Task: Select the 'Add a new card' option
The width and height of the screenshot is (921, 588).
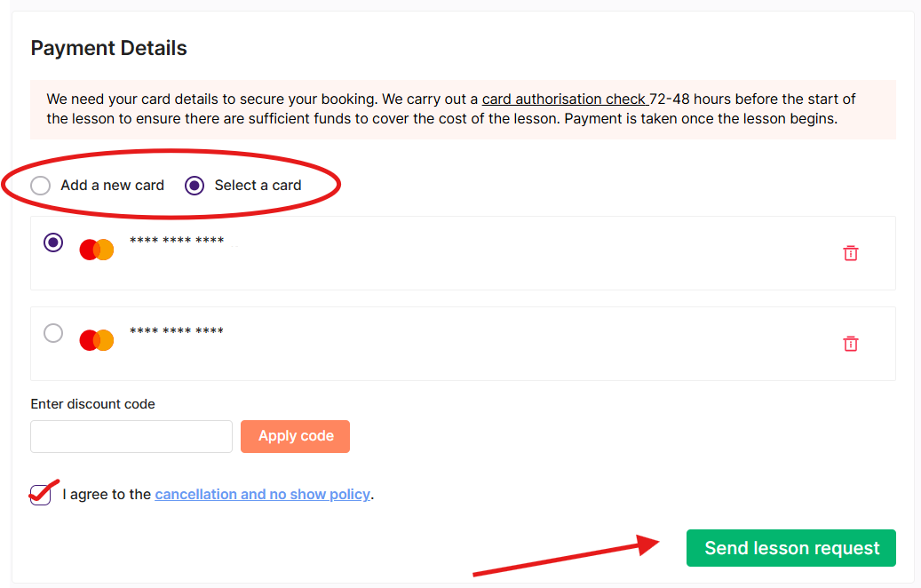Action: [41, 186]
